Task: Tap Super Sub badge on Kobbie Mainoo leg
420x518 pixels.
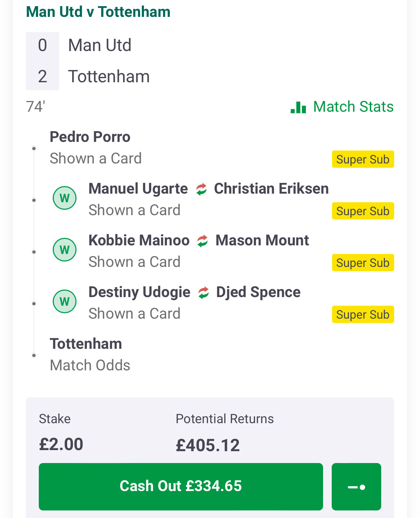Action: [363, 263]
